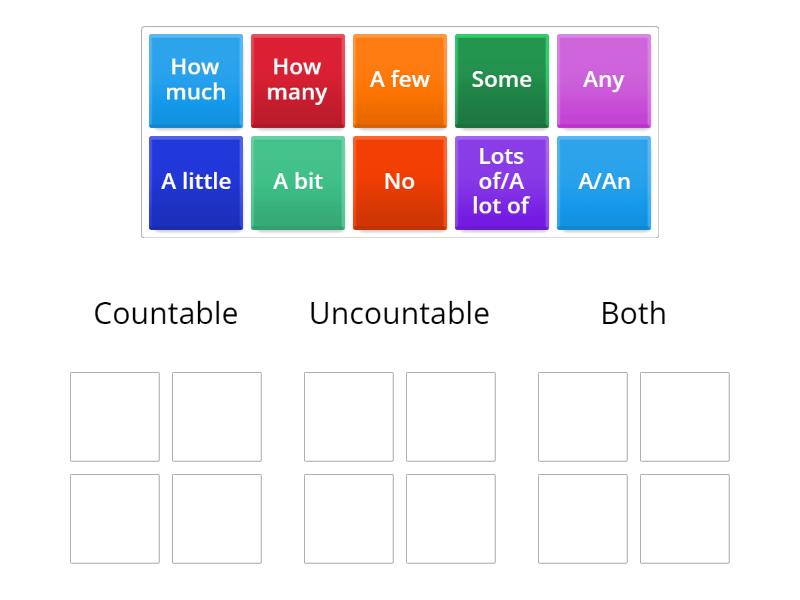Click the orange "A few" tile

pyautogui.click(x=399, y=80)
